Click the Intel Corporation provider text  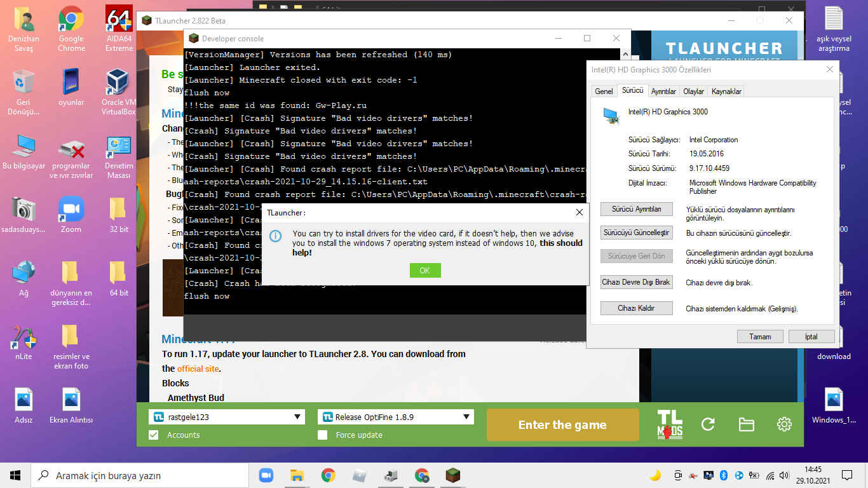(x=714, y=140)
